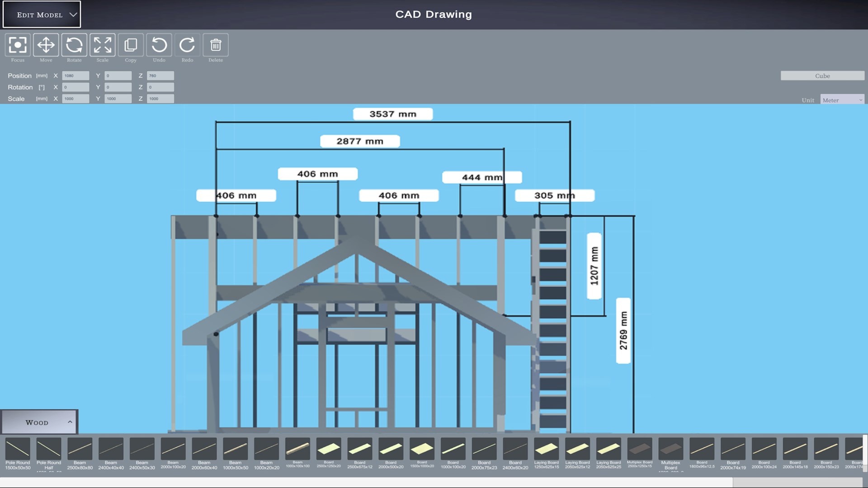This screenshot has height=488, width=868.
Task: Expand the Unit Meter dropdown
Action: 842,100
